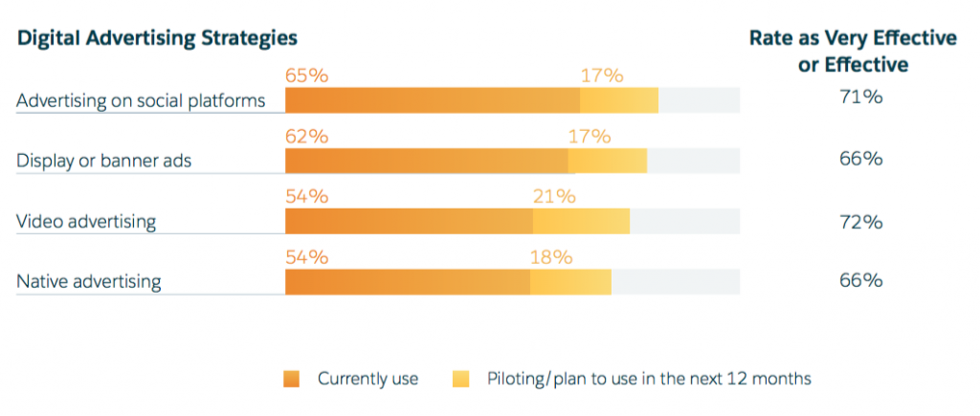
Task: Select the Video advertising label
Action: (86, 222)
